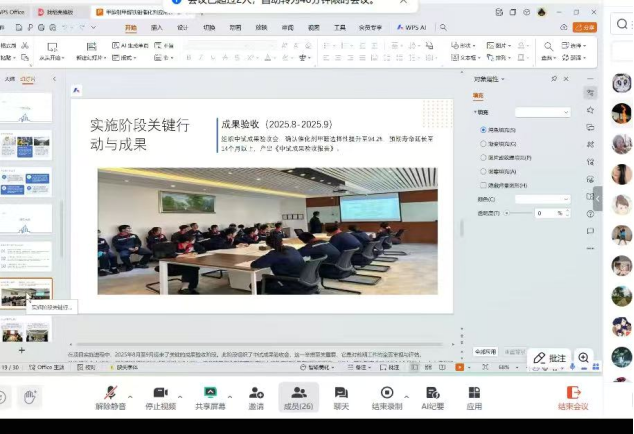Image resolution: width=634 pixels, height=434 pixels.
Task: Click the 批注 annotate button
Action: click(x=549, y=358)
